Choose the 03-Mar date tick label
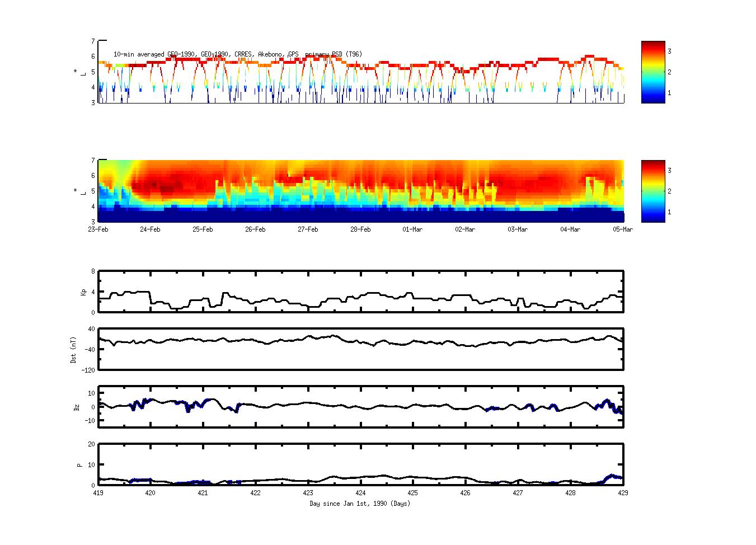The height and width of the screenshot is (545, 756). pos(518,229)
